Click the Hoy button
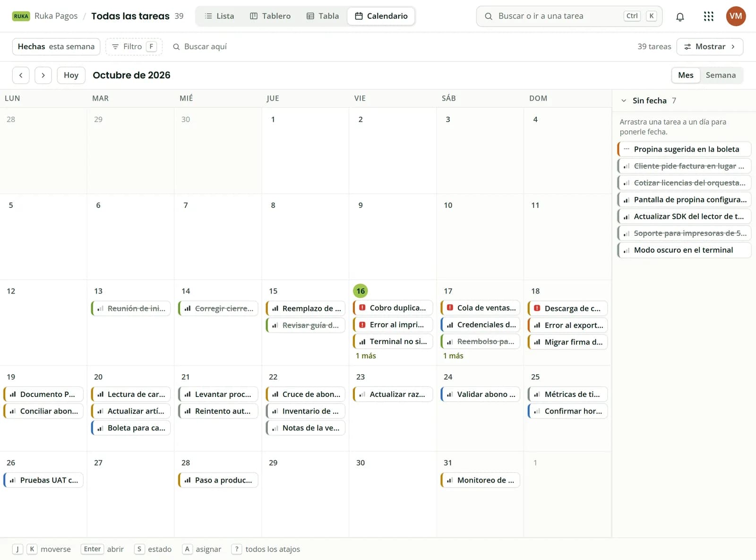756x560 pixels. coord(71,75)
